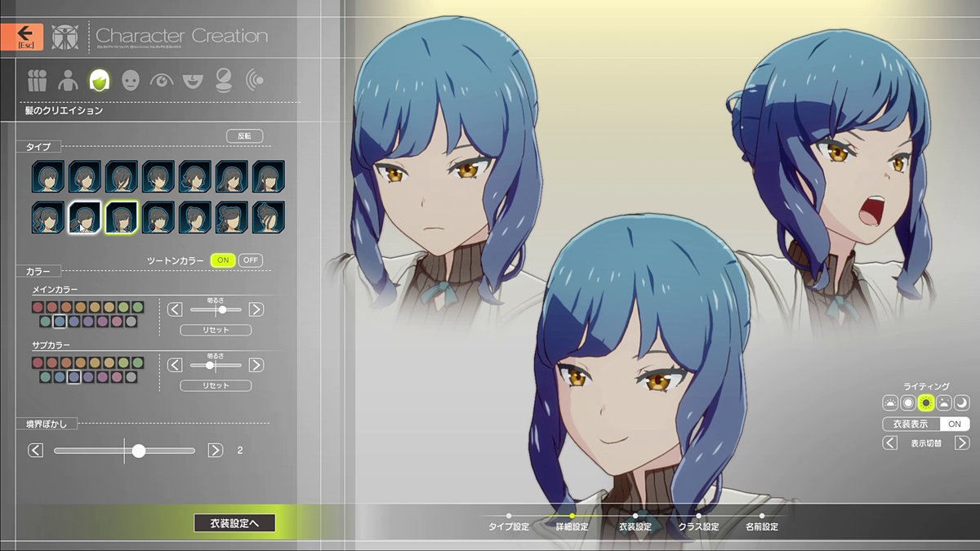The width and height of the screenshot is (980, 551).
Task: Choose the fifth hairstyle in the top row
Action: (x=195, y=176)
